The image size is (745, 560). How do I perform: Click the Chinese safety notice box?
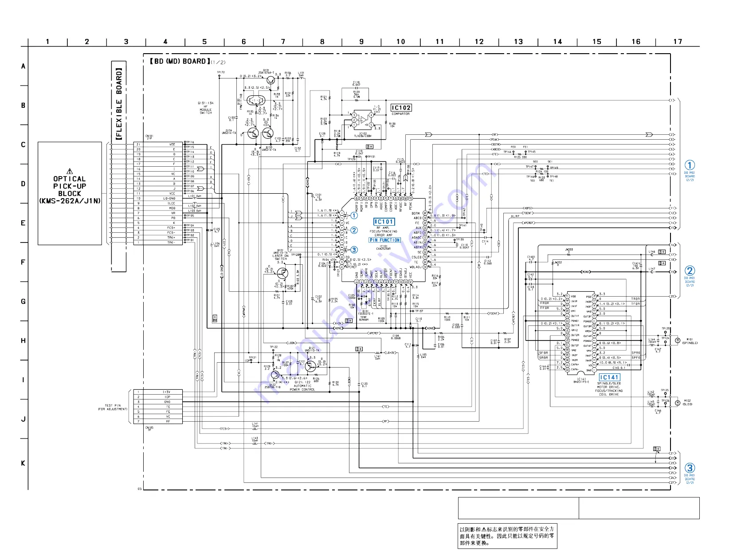(x=507, y=536)
